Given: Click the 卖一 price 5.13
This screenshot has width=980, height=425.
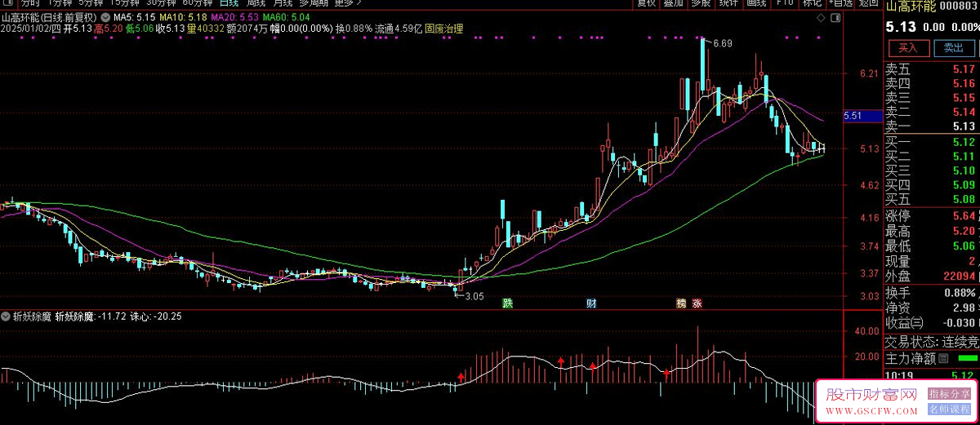Looking at the screenshot, I should coord(964,126).
